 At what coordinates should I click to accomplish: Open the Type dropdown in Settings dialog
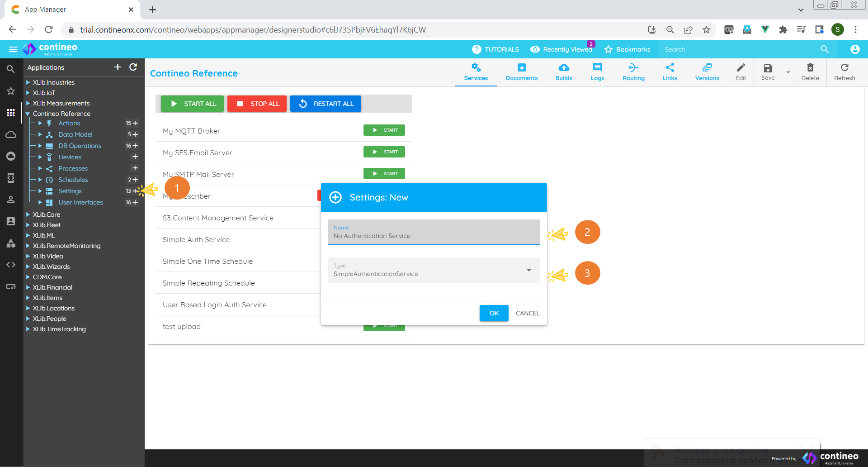tap(528, 270)
